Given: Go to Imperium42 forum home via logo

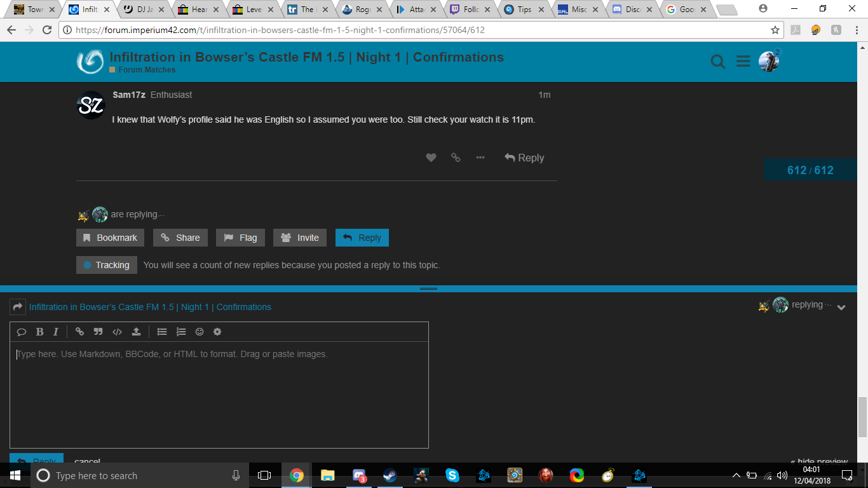Looking at the screenshot, I should point(90,62).
